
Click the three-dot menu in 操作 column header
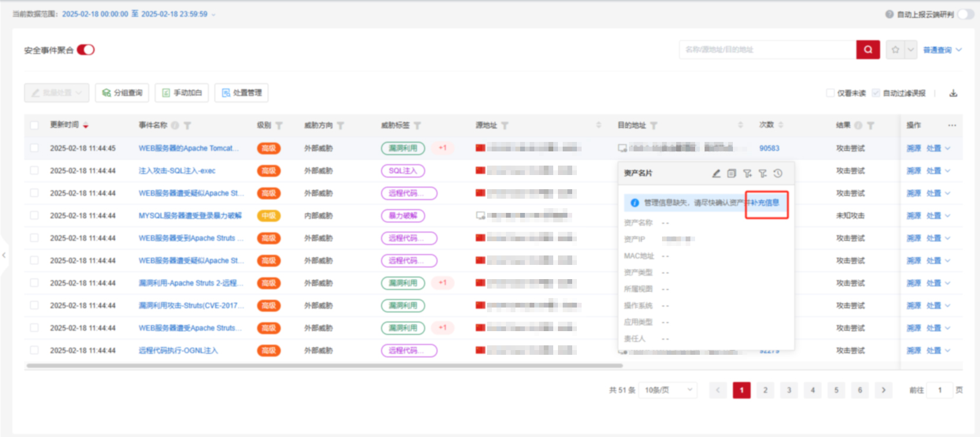[952, 125]
